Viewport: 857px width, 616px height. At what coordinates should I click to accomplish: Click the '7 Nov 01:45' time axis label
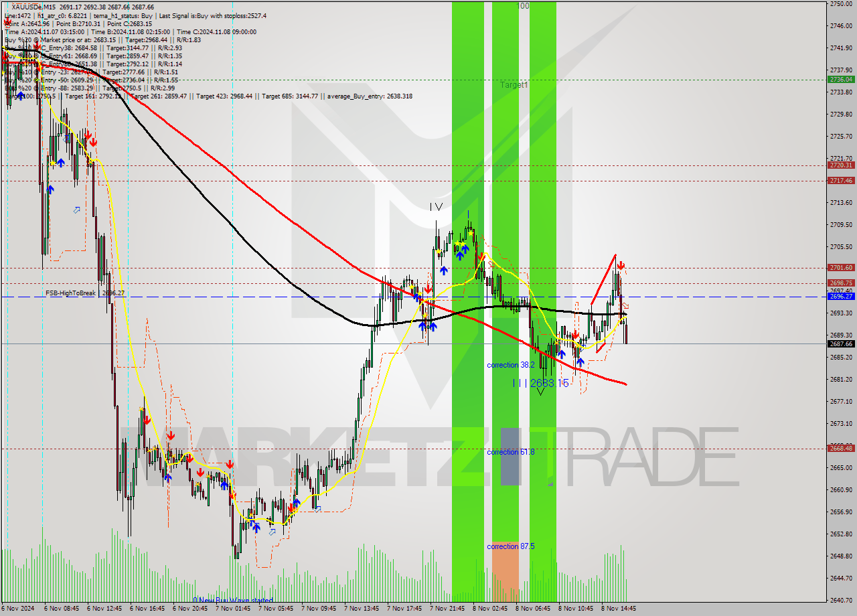click(232, 609)
